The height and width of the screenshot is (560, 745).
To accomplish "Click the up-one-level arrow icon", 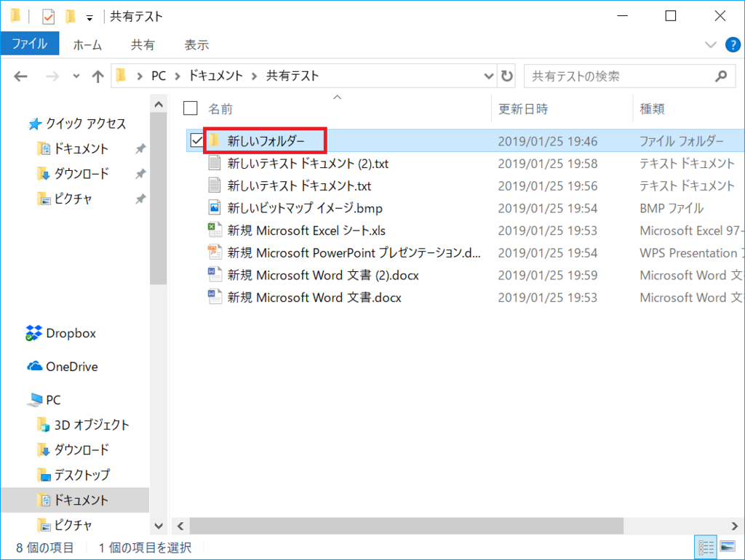I will [97, 76].
